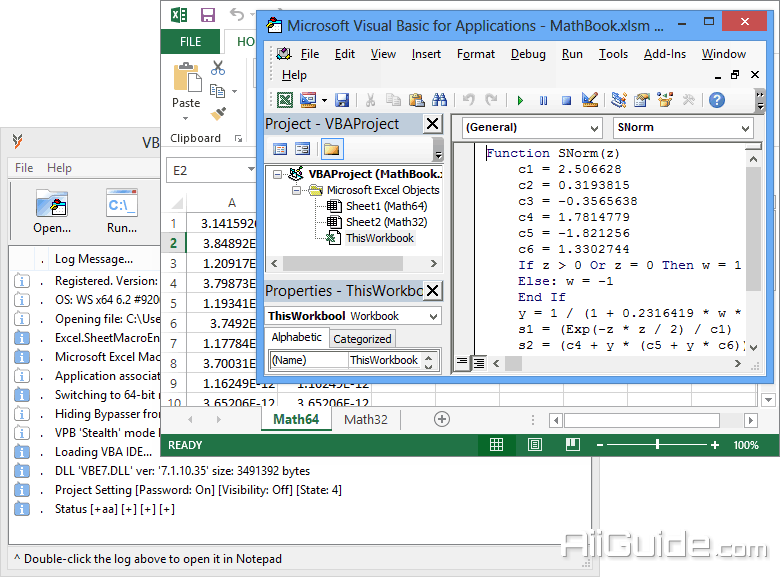
Task: Add a new sheet with plus button
Action: click(442, 419)
